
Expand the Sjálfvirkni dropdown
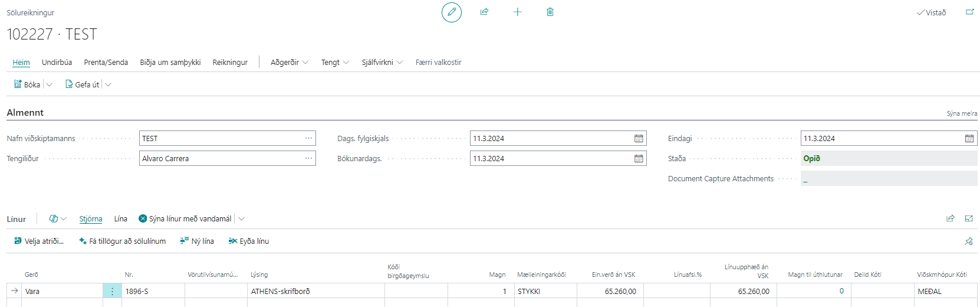[382, 63]
